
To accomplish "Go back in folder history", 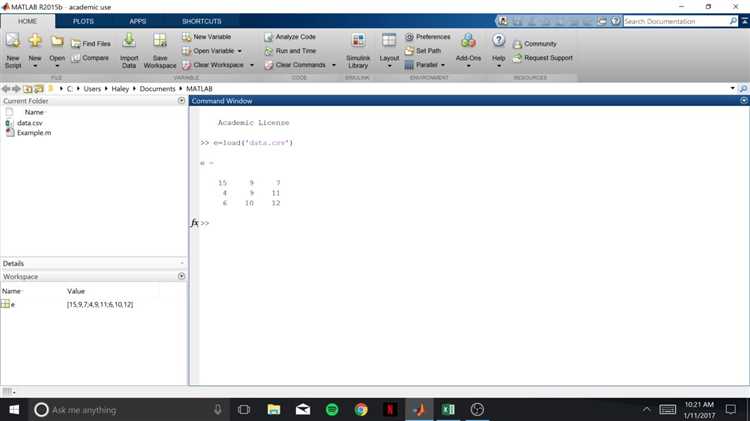I will click(x=6, y=89).
